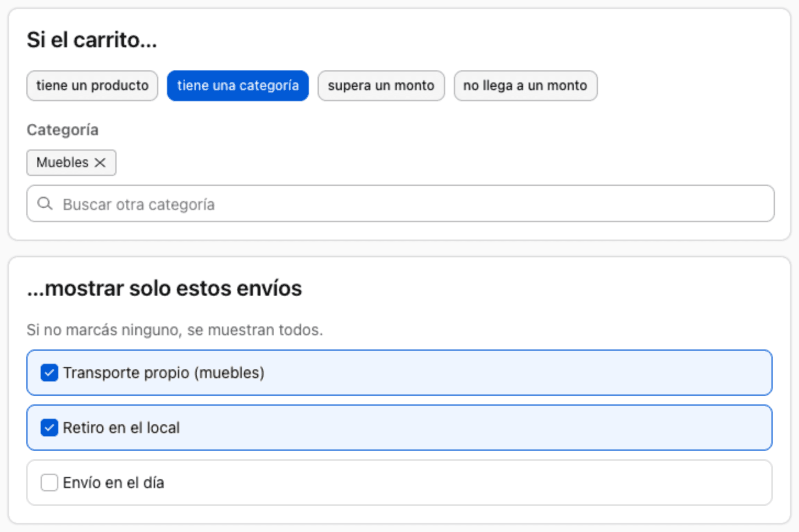799x532 pixels.
Task: Remove the Muebles category tag
Action: point(100,163)
